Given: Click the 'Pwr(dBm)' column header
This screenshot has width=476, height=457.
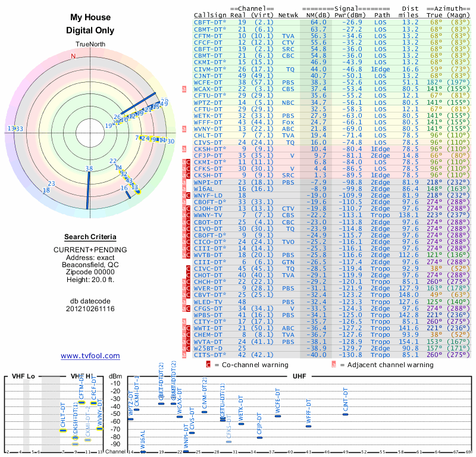Looking at the screenshot, I should 350,15.
